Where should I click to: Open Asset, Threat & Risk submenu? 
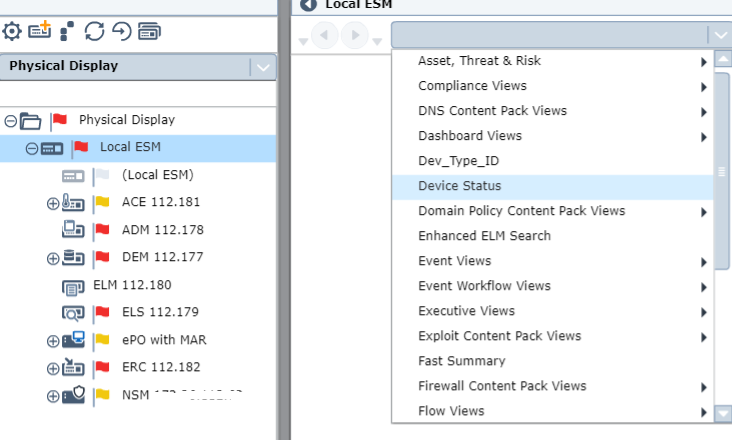(552, 61)
